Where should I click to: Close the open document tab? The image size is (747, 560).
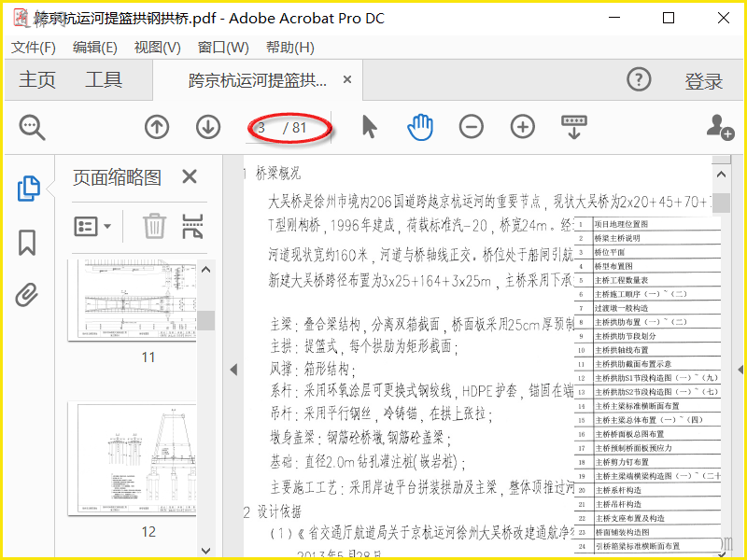pyautogui.click(x=347, y=79)
